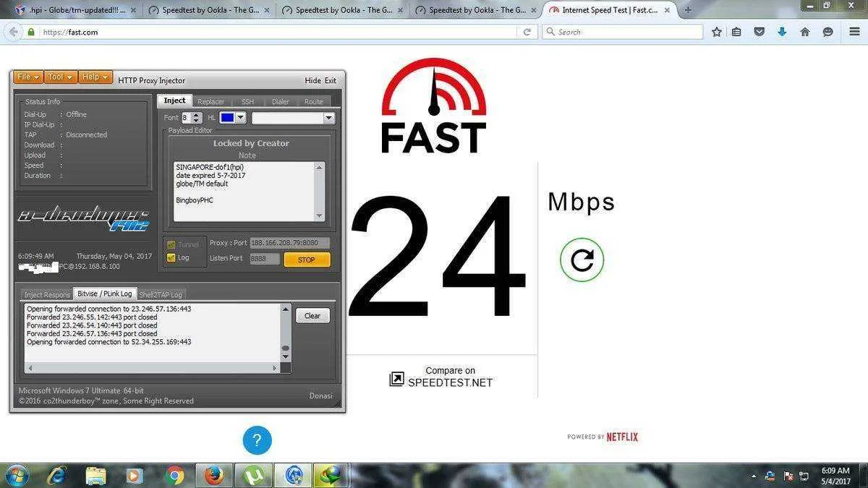Click the Donasi link
This screenshot has height=488, width=868.
pyautogui.click(x=320, y=395)
